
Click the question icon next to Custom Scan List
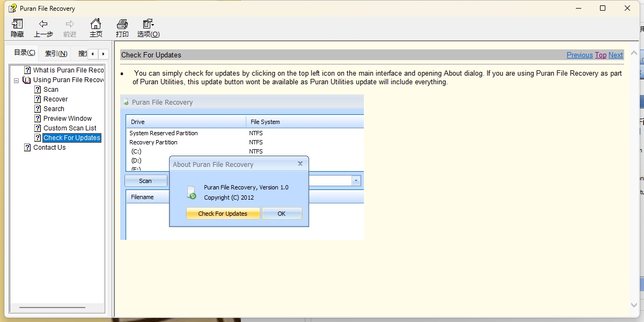click(x=38, y=128)
